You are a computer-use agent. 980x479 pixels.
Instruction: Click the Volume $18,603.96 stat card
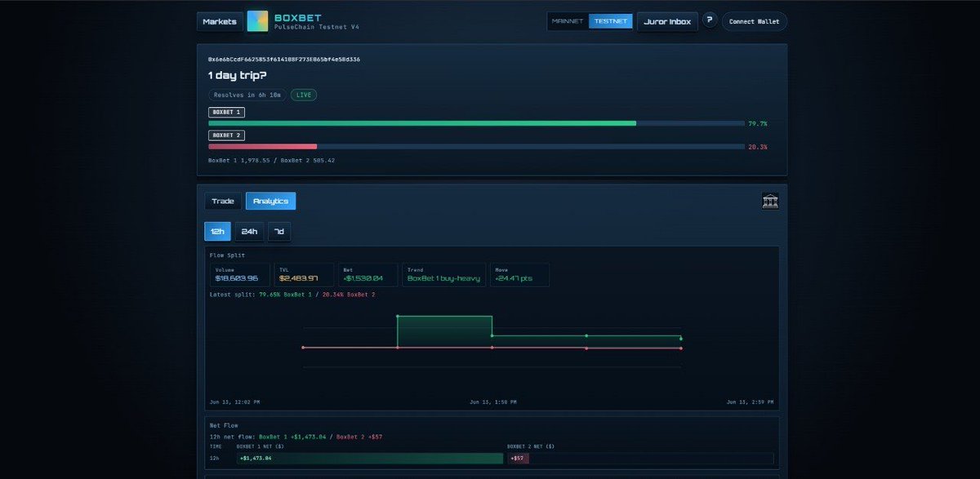(x=241, y=275)
